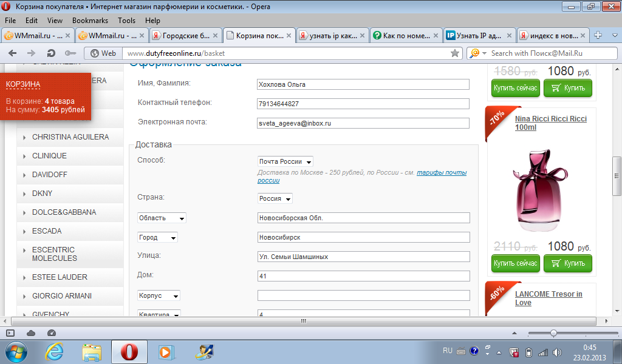Open the Корпус type dropdown

(x=159, y=295)
